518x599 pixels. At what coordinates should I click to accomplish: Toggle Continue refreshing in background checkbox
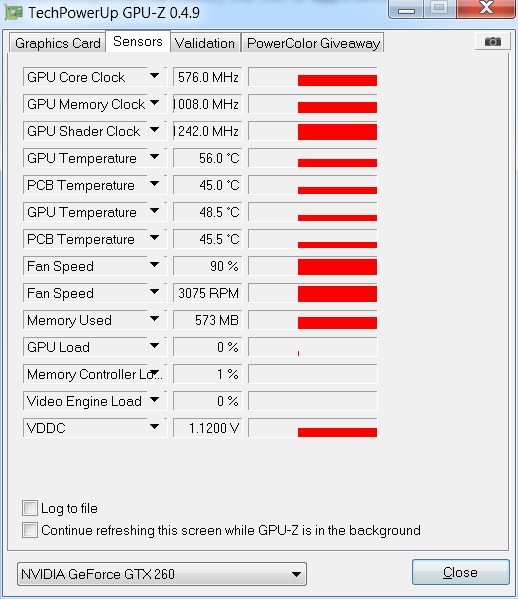(x=30, y=530)
